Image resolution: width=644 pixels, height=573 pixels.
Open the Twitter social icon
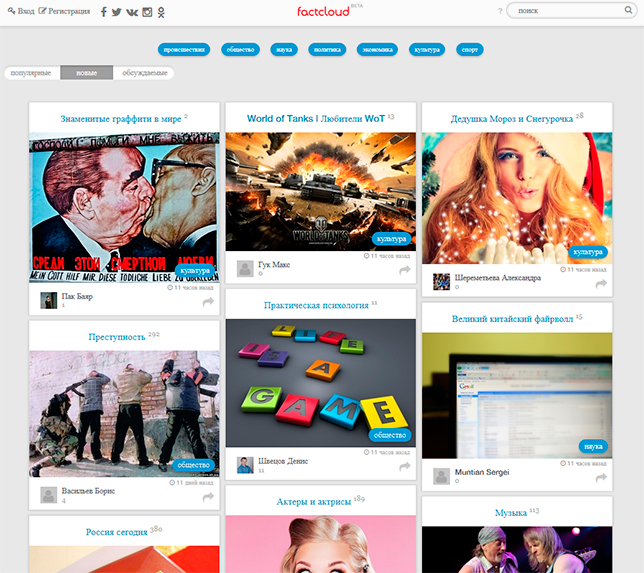(117, 12)
